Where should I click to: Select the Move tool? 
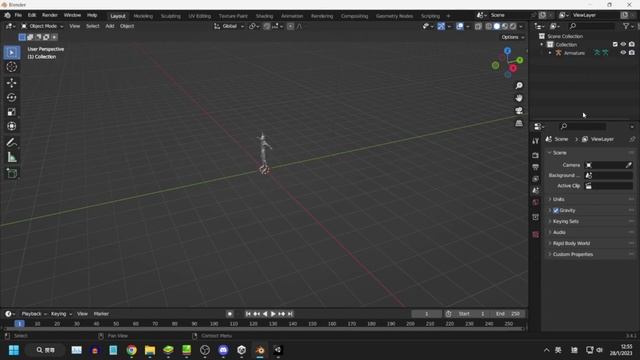pyautogui.click(x=11, y=83)
